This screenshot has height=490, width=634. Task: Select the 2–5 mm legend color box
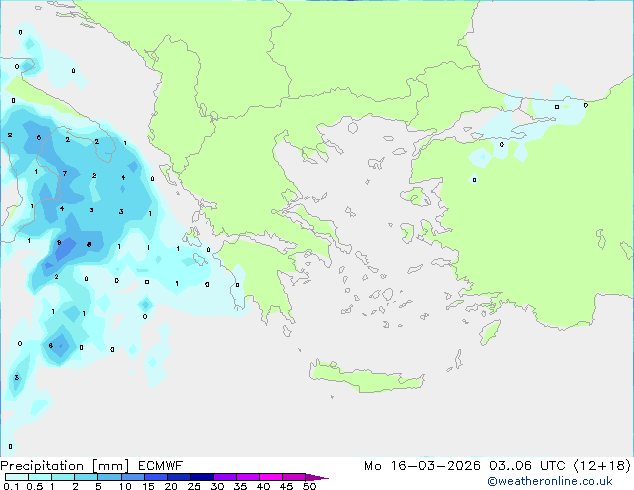86,477
